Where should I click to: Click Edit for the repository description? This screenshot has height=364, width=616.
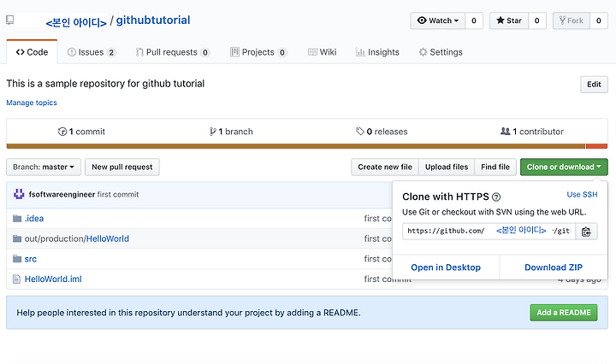tap(594, 85)
